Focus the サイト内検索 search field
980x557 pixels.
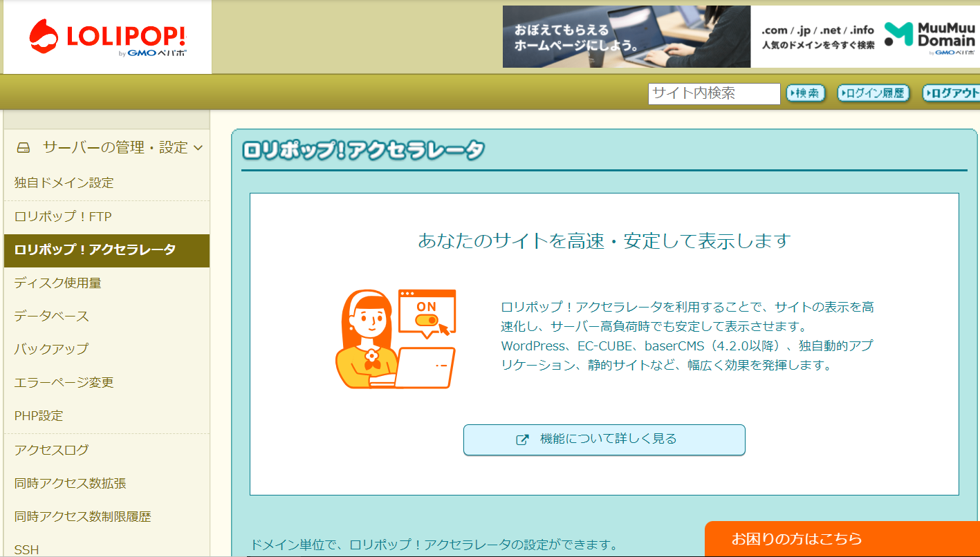(714, 93)
